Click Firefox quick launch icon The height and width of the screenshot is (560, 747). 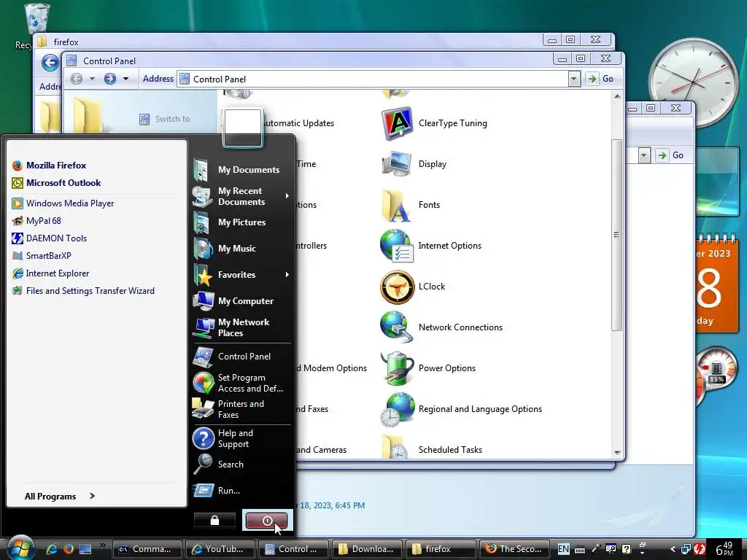(68, 549)
